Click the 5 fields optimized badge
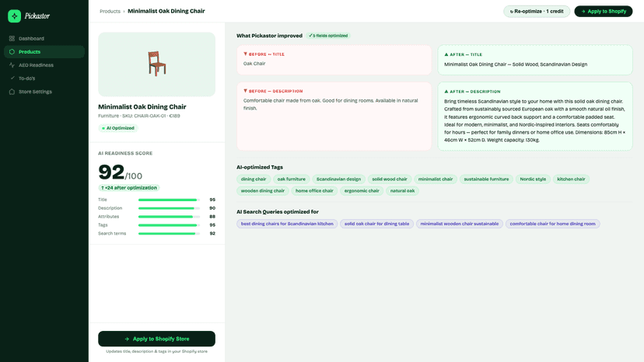This screenshot has width=644, height=362. [328, 36]
